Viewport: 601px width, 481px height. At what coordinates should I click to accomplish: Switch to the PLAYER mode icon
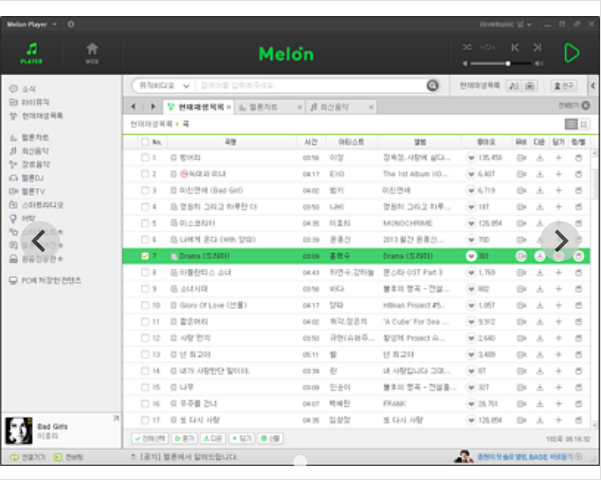31,53
